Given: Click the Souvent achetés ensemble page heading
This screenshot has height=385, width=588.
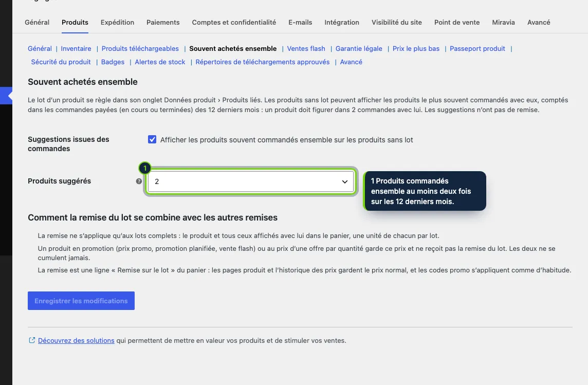Looking at the screenshot, I should tap(83, 82).
